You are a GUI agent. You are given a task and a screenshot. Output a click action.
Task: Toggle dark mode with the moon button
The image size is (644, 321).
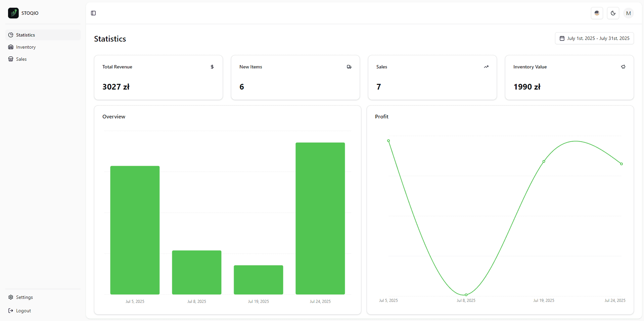click(613, 13)
